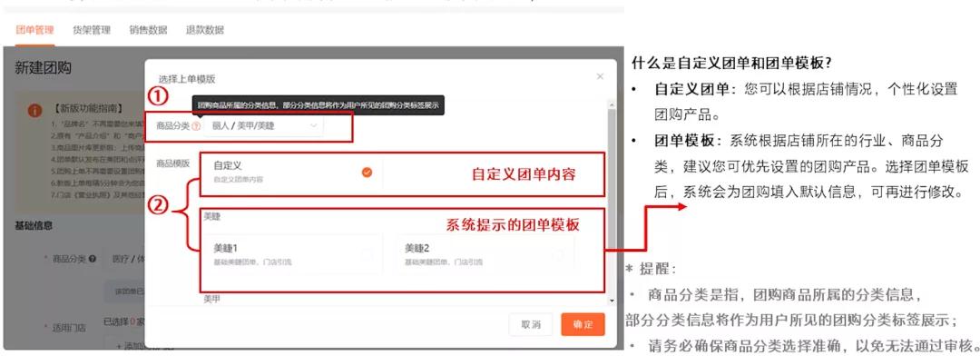Open the 货架管理 tab
This screenshot has height=356, width=980.
[x=92, y=29]
